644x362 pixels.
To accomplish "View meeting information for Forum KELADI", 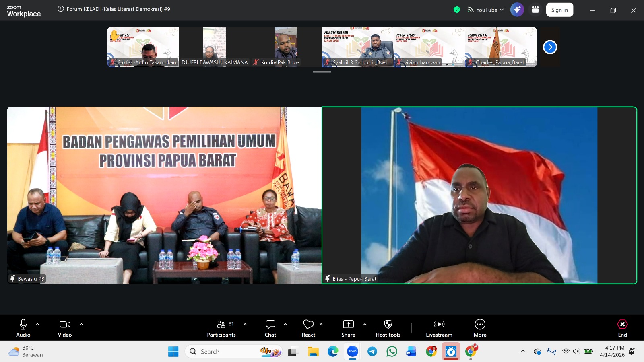I will [60, 9].
